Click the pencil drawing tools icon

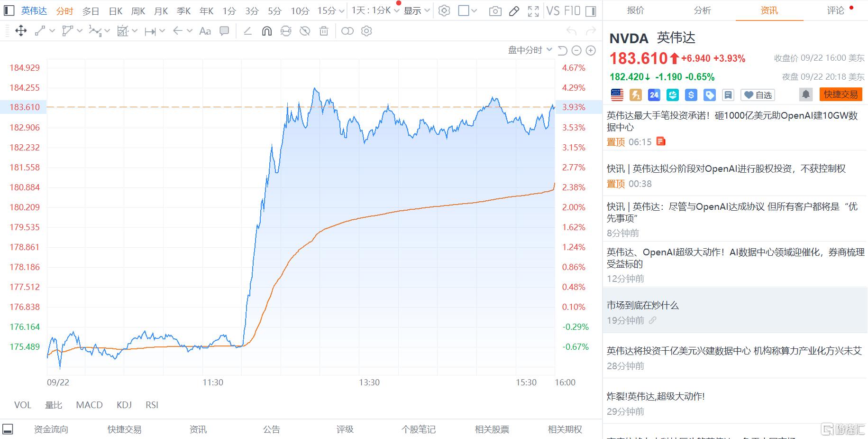[514, 11]
